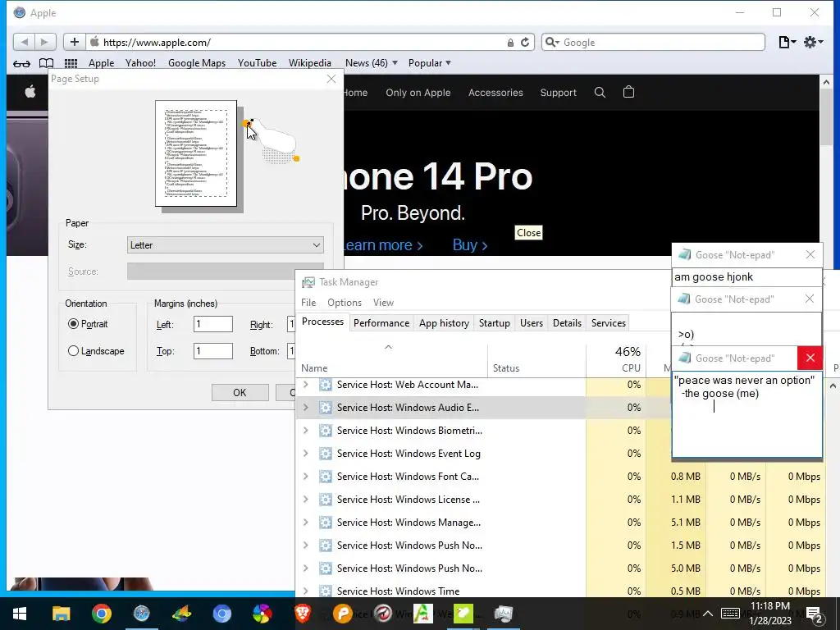Close the Goose Not-epad with red X

click(x=810, y=358)
